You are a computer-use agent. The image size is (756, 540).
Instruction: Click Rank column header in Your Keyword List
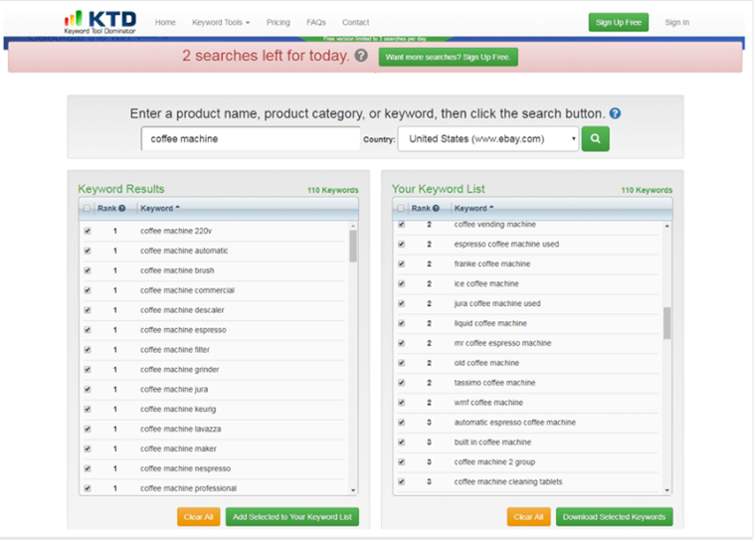421,208
